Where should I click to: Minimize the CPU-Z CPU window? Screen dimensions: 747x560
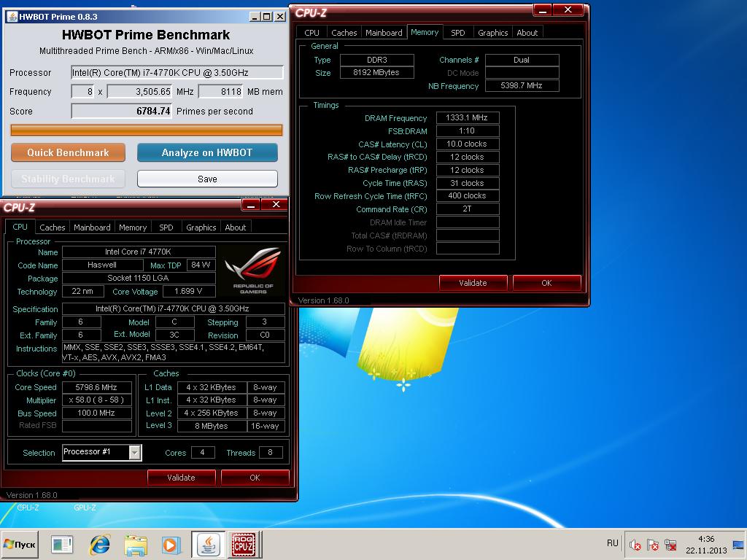[251, 205]
